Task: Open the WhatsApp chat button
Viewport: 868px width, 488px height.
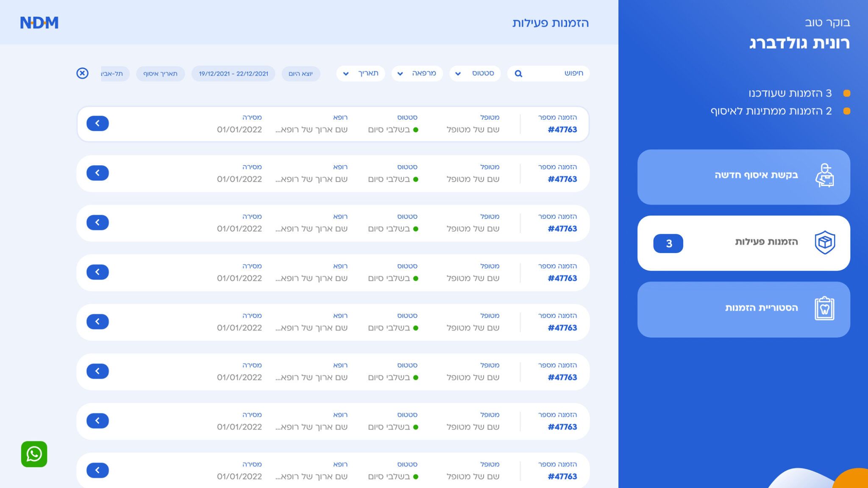Action: pyautogui.click(x=34, y=454)
